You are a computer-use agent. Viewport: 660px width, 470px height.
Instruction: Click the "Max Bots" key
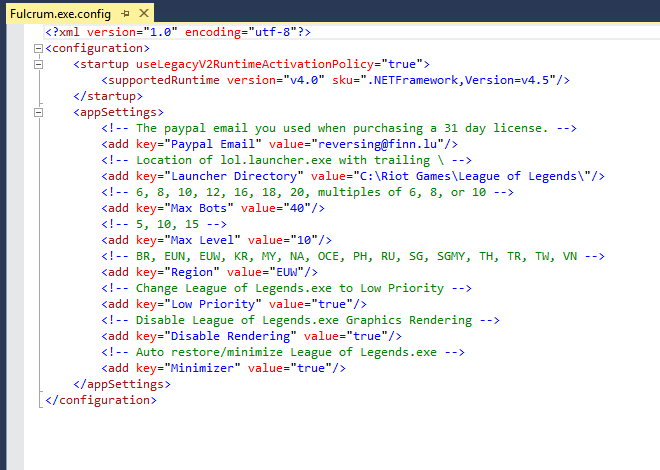[x=199, y=208]
